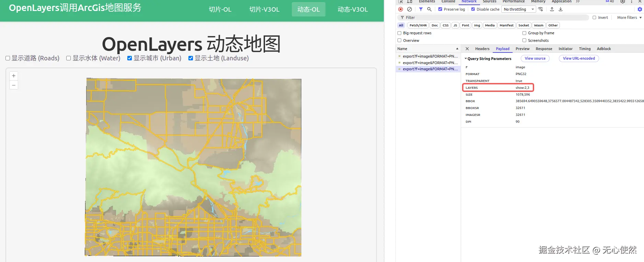Import HAR file upload icon
The height and width of the screenshot is (262, 644).
pyautogui.click(x=552, y=9)
